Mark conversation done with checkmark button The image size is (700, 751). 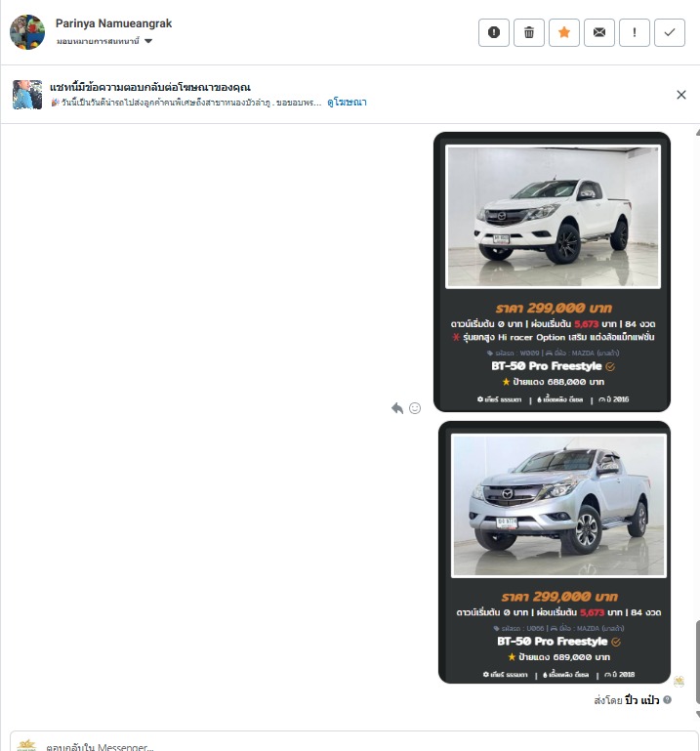(670, 32)
